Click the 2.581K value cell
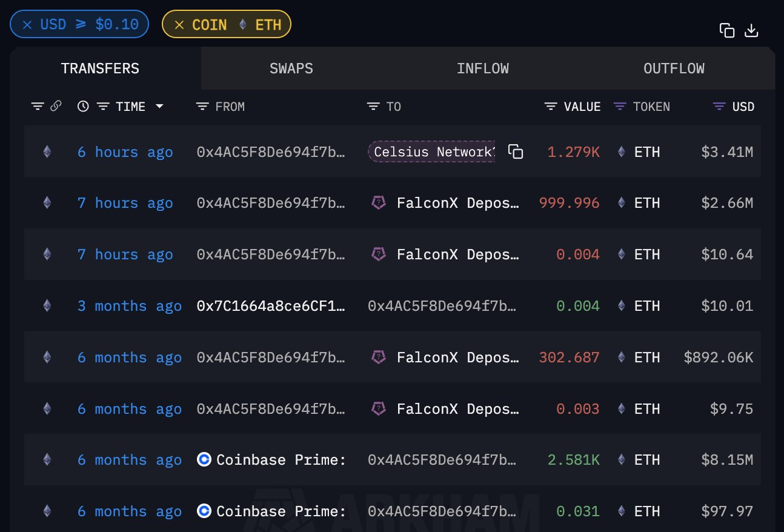This screenshot has width=784, height=532. (x=574, y=460)
